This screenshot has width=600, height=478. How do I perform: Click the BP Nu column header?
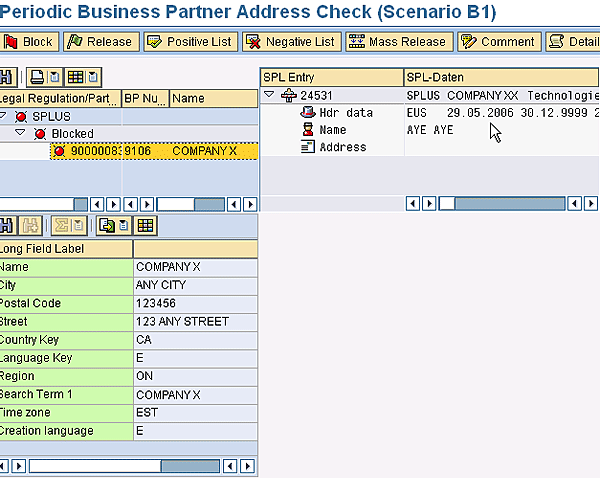click(145, 99)
